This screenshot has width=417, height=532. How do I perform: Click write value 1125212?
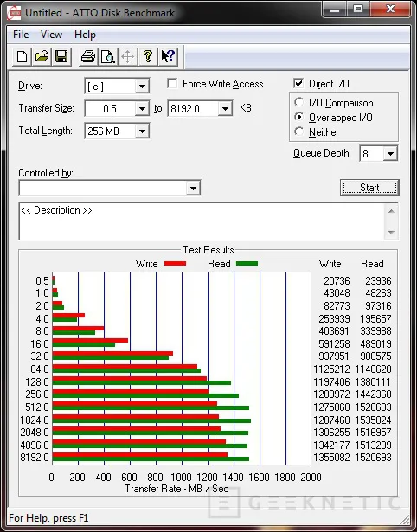pyautogui.click(x=331, y=369)
